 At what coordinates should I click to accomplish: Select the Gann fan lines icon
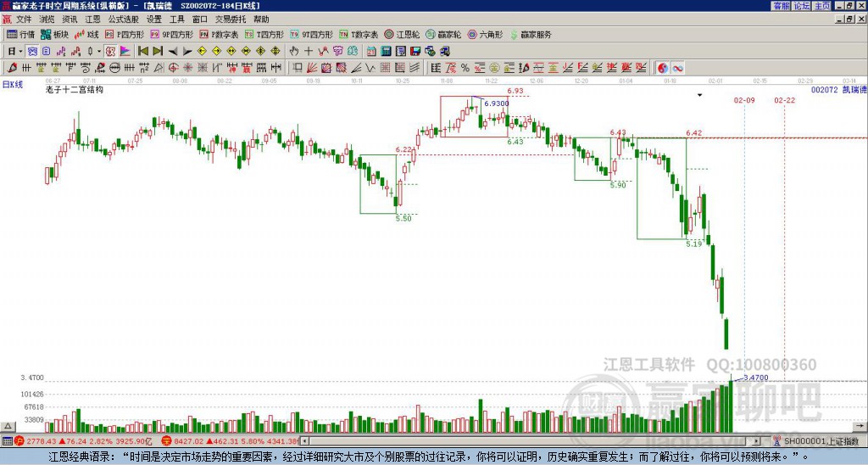(x=312, y=68)
